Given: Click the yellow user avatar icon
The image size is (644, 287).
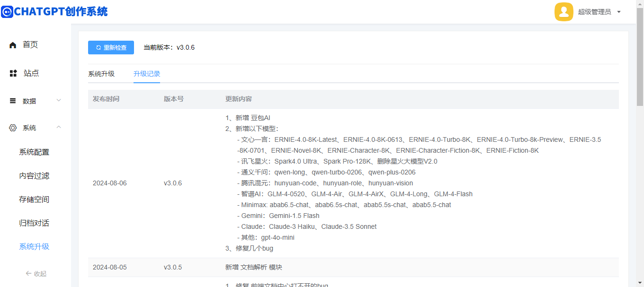Looking at the screenshot, I should coord(564,12).
